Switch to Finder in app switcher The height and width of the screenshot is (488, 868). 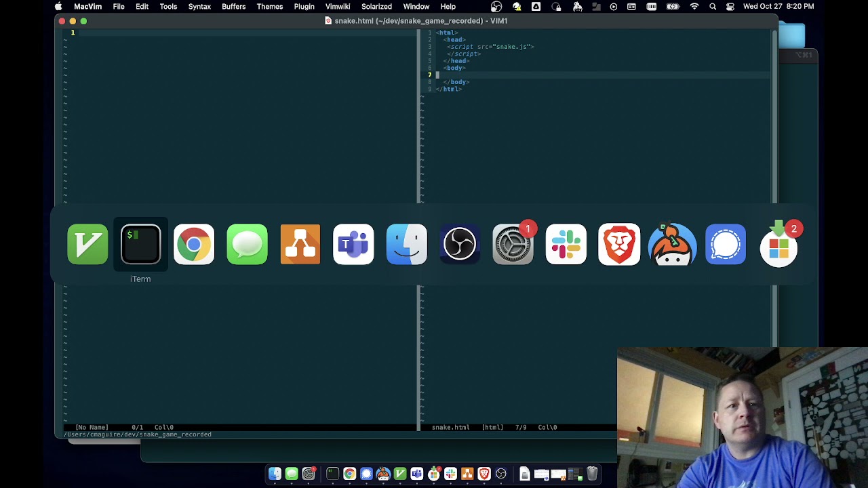(406, 244)
